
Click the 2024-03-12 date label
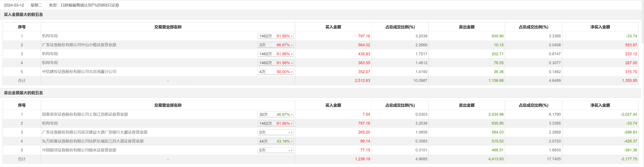pos(14,5)
